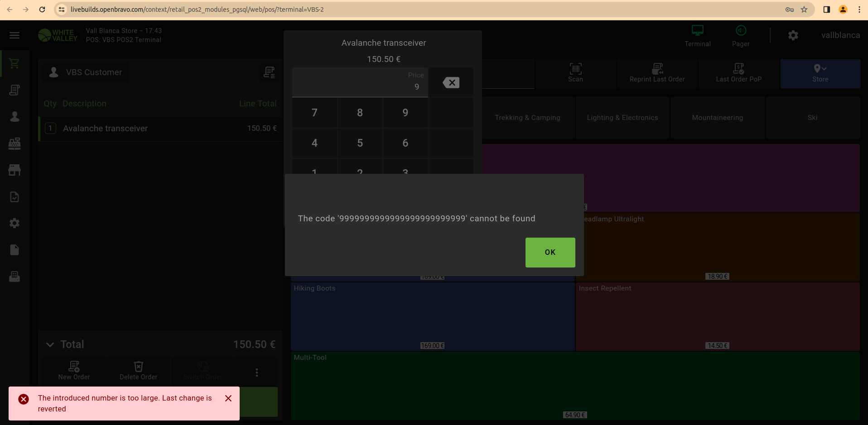Switch to Ski category
This screenshot has height=425, width=868.
(x=813, y=118)
